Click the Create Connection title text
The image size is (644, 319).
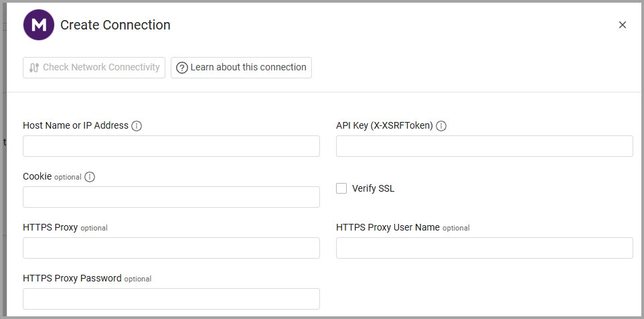115,25
